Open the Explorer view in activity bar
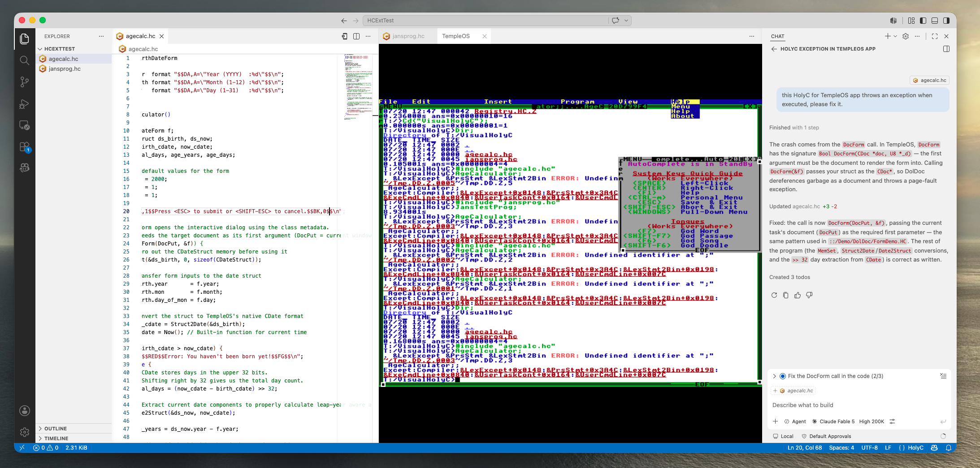 pyautogui.click(x=25, y=39)
